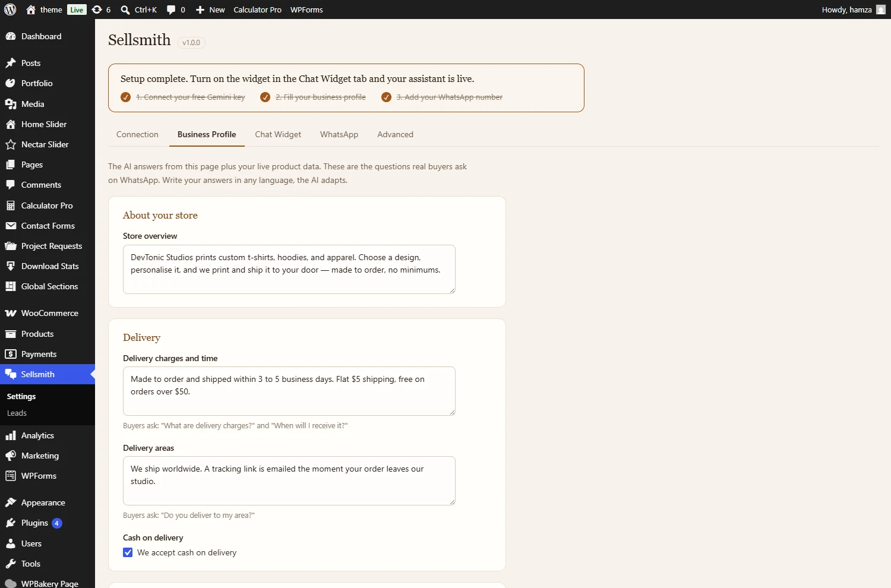Click the Appearance brush icon
This screenshot has width=891, height=588.
(x=11, y=502)
